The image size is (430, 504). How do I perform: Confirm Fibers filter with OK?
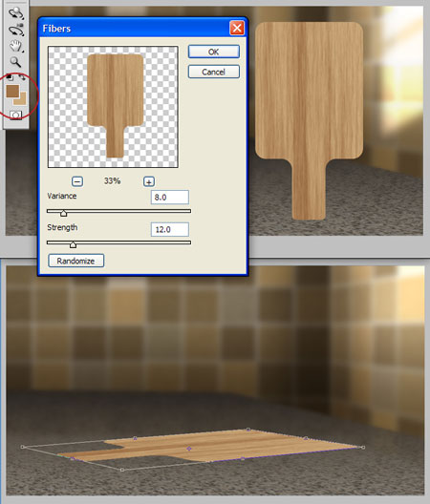[214, 52]
